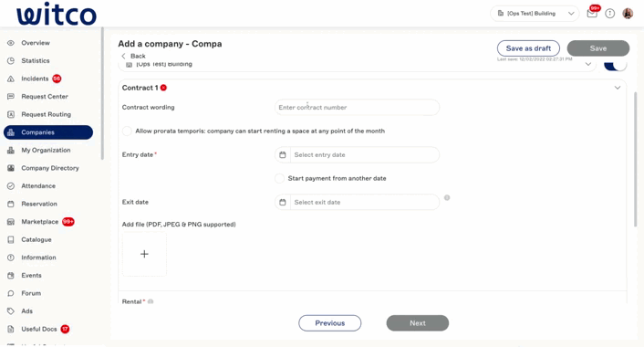This screenshot has width=644, height=347.
Task: Click the Overview eye icon
Action: tap(11, 43)
